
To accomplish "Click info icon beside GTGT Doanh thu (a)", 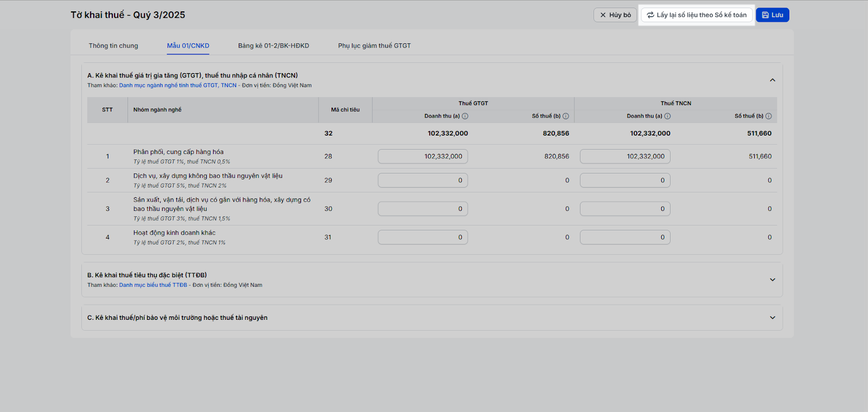I will (x=465, y=116).
